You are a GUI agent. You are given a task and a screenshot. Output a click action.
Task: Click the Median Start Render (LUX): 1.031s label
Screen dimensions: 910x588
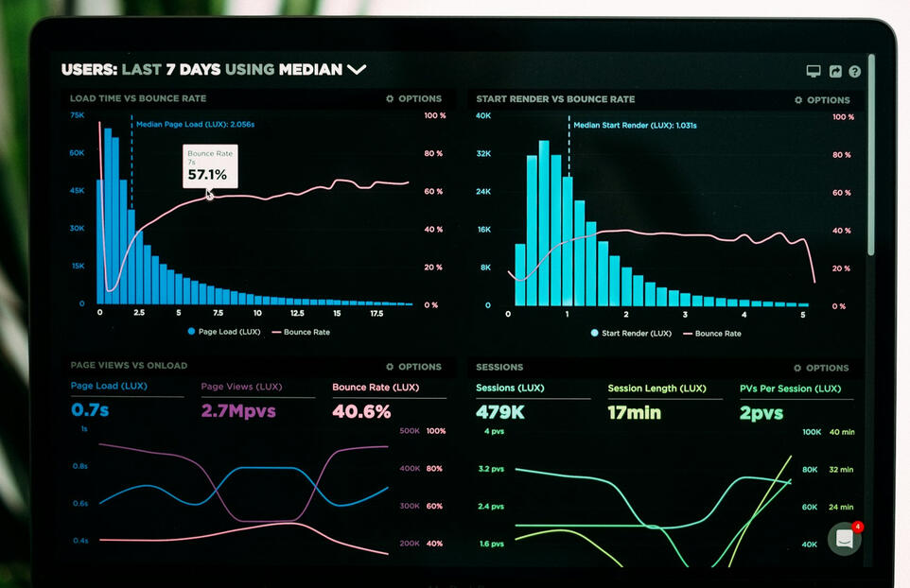635,125
